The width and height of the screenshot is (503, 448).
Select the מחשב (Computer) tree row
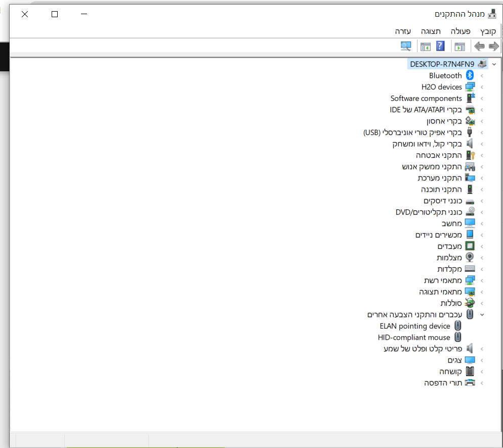(452, 223)
